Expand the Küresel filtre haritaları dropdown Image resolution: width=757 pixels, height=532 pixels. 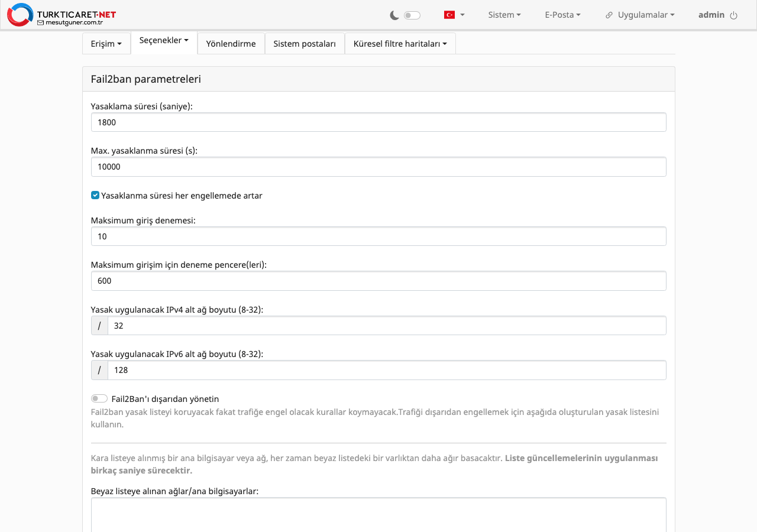[x=400, y=43]
